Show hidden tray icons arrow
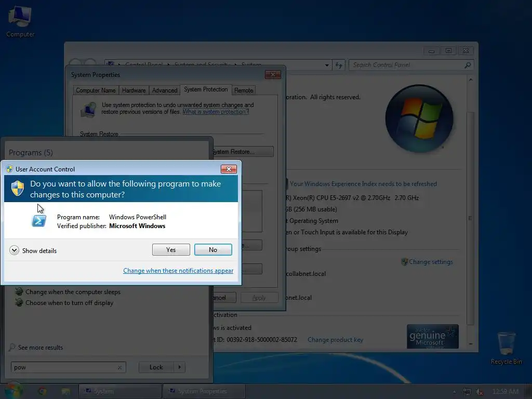The image size is (532, 399). click(x=454, y=392)
